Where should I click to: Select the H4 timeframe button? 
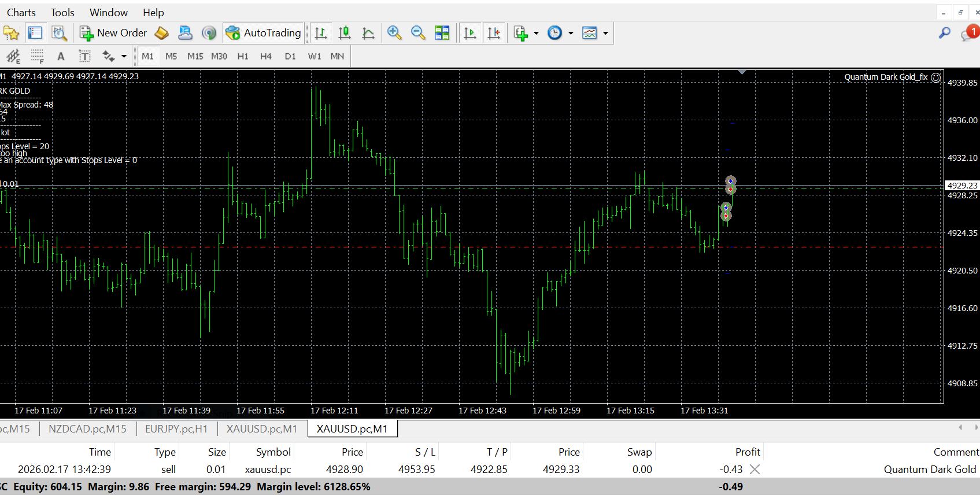pyautogui.click(x=265, y=56)
